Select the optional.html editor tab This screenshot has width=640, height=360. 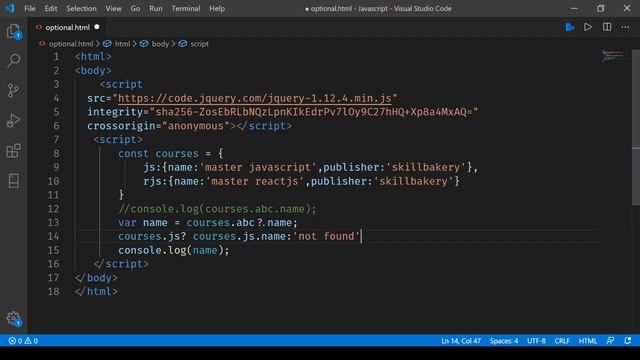pyautogui.click(x=67, y=27)
